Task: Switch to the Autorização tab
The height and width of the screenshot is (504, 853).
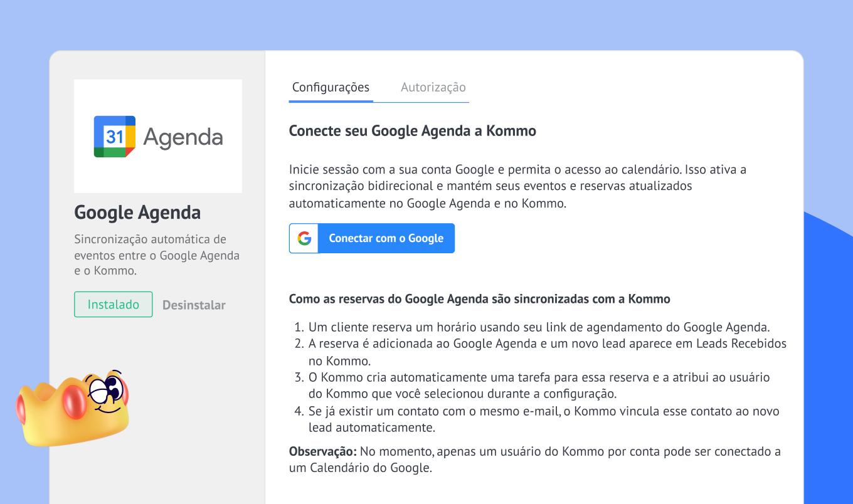Action: [433, 87]
